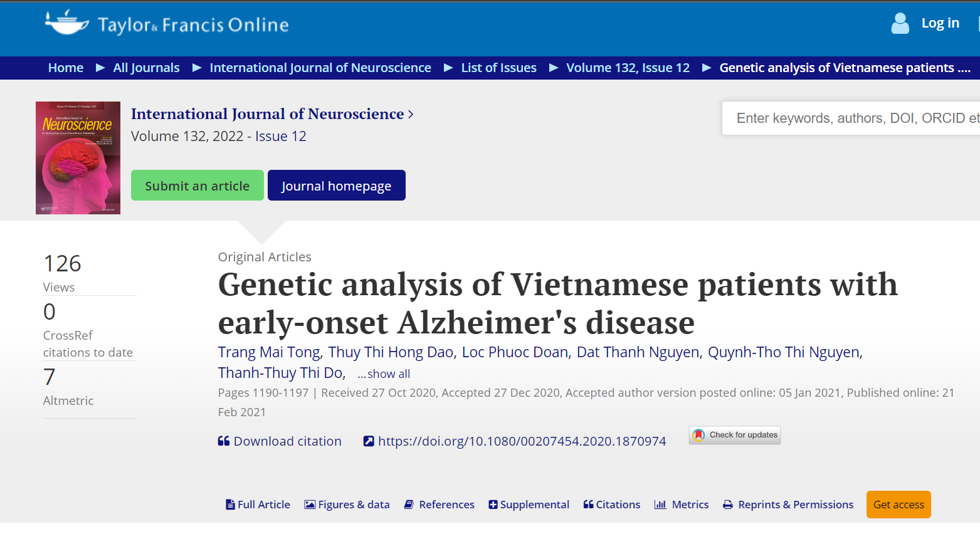Click the Taylor & Francis logo
980x534 pixels.
coord(166,23)
